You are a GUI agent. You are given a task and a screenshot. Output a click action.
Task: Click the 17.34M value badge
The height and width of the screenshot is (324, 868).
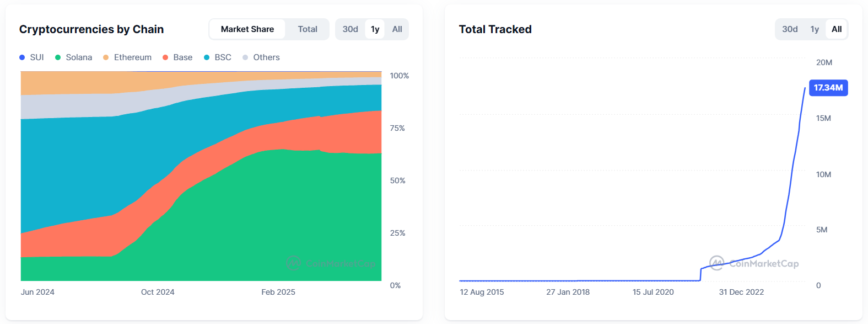click(828, 88)
